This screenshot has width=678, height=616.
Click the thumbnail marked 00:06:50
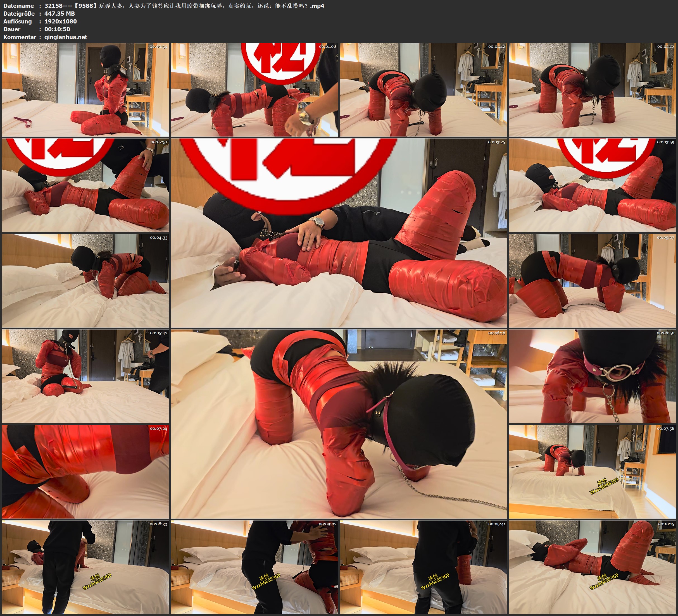(x=592, y=376)
